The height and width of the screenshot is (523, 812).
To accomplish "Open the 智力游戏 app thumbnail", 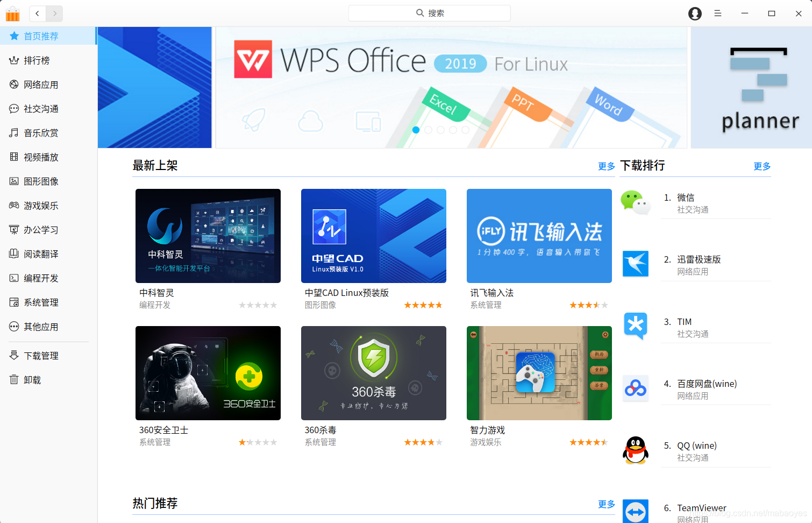I will (x=539, y=373).
